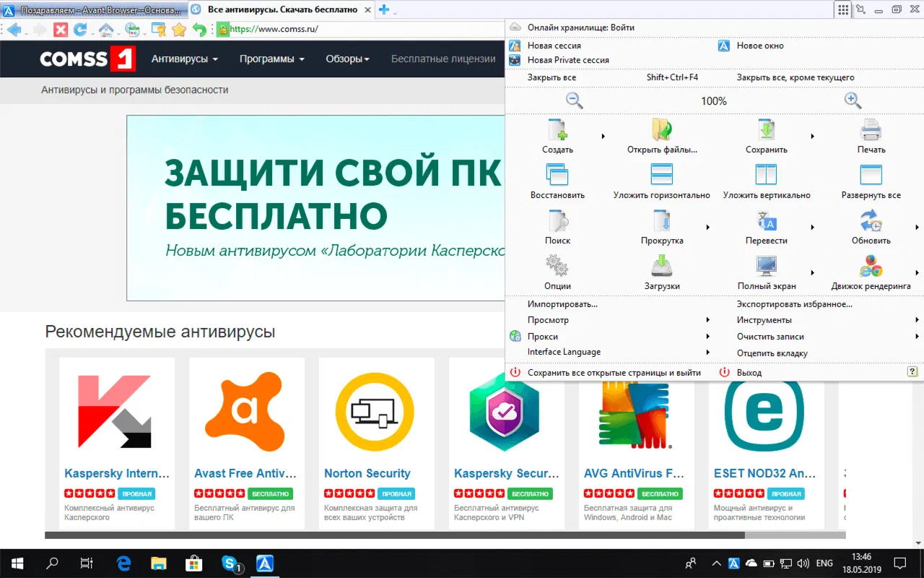Maximize all with Развернуть все icon
Screen dimensions: 924x578
(x=871, y=175)
